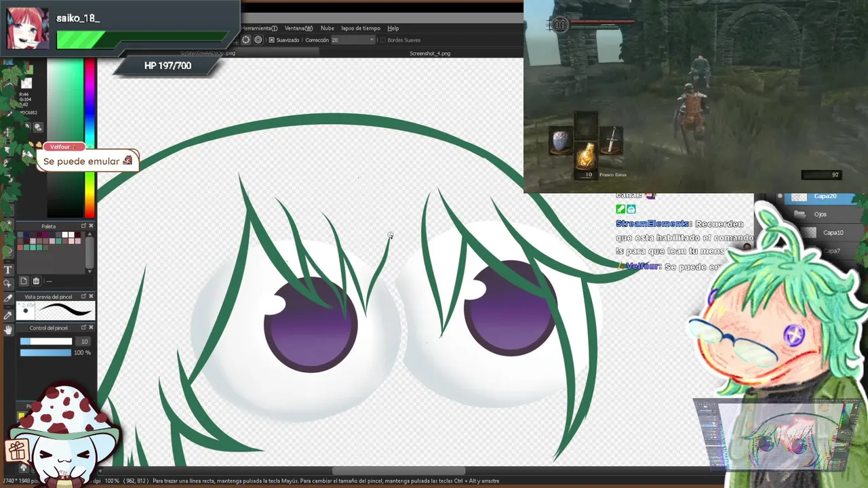
Task: Click the sword slot in game HUD
Action: pyautogui.click(x=612, y=140)
